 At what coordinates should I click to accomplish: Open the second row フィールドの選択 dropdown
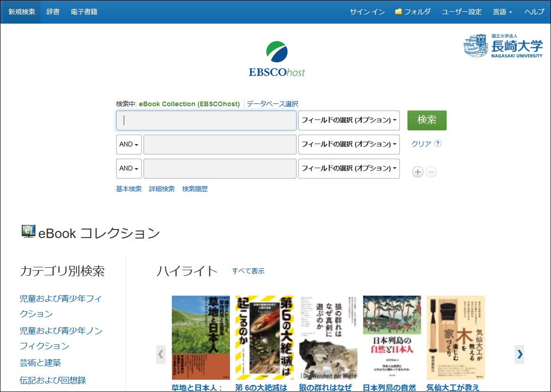coord(349,144)
